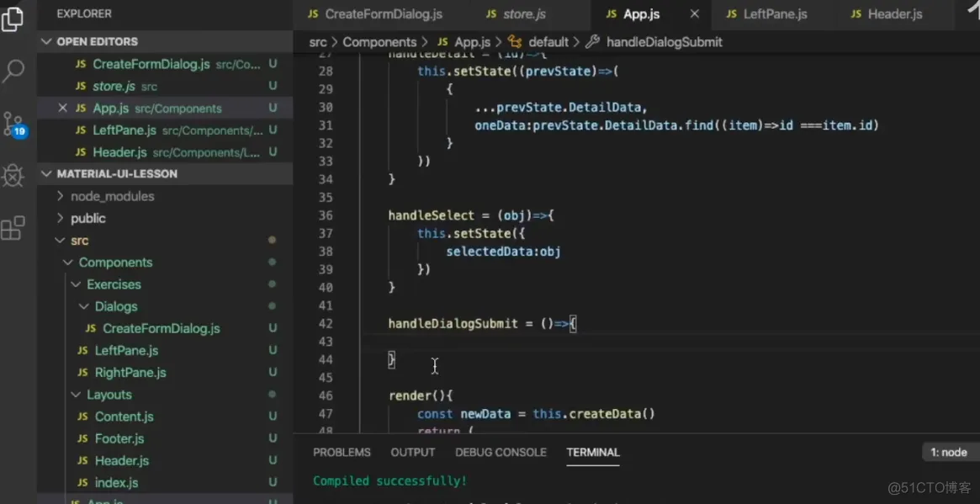
Task: Select the Source Control icon showing 19 changes
Action: [13, 122]
